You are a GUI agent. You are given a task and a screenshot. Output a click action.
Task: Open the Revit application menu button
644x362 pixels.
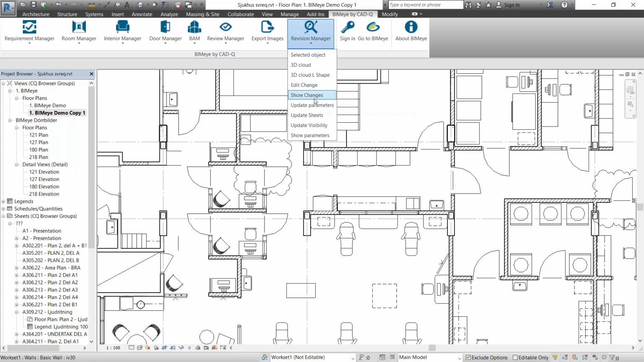pyautogui.click(x=8, y=8)
